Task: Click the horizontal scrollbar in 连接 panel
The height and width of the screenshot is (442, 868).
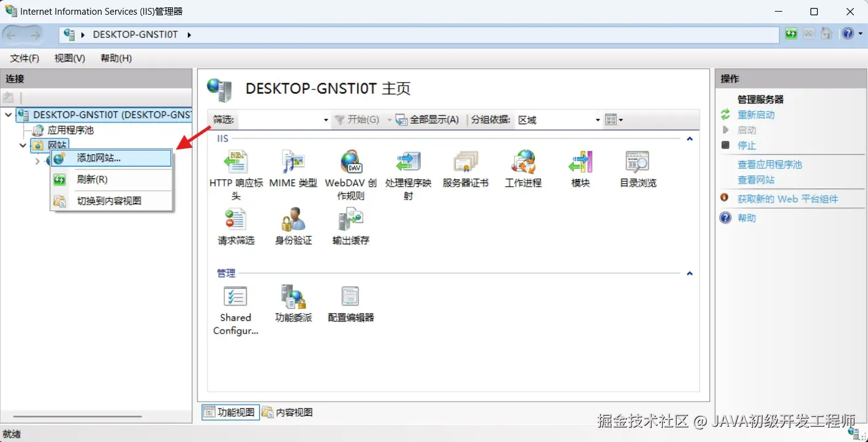Action: pyautogui.click(x=77, y=417)
